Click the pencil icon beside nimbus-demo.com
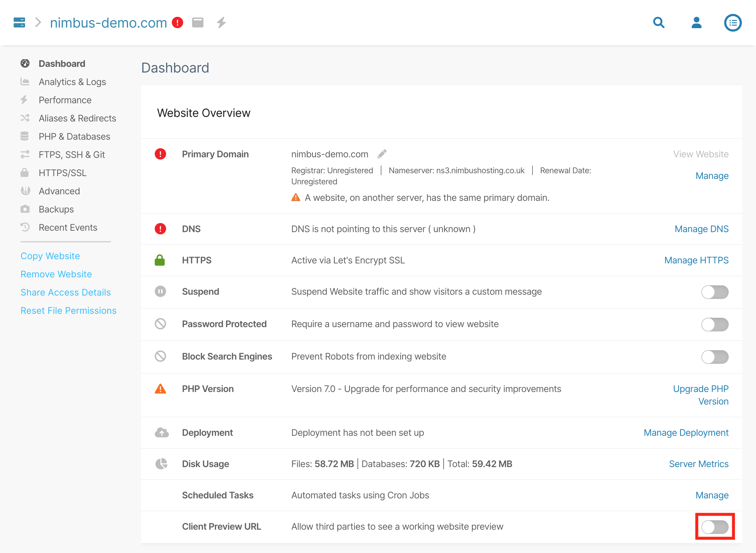 pyautogui.click(x=382, y=154)
